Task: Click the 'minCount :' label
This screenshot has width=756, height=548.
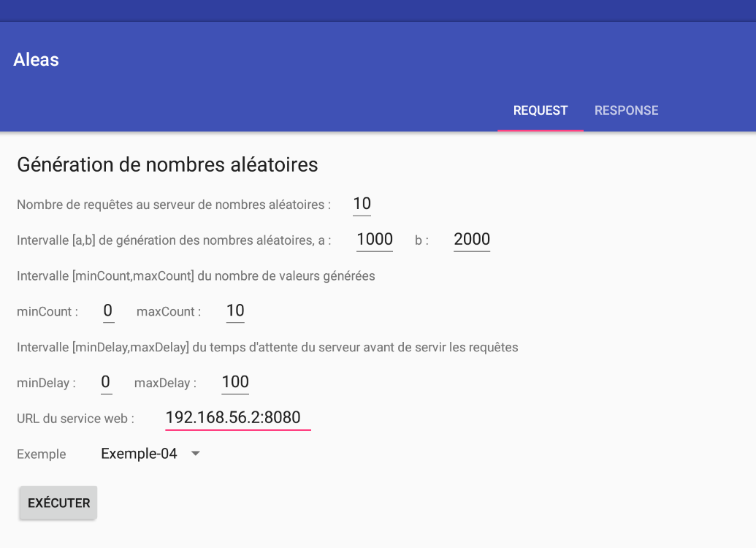Action: [x=47, y=312]
